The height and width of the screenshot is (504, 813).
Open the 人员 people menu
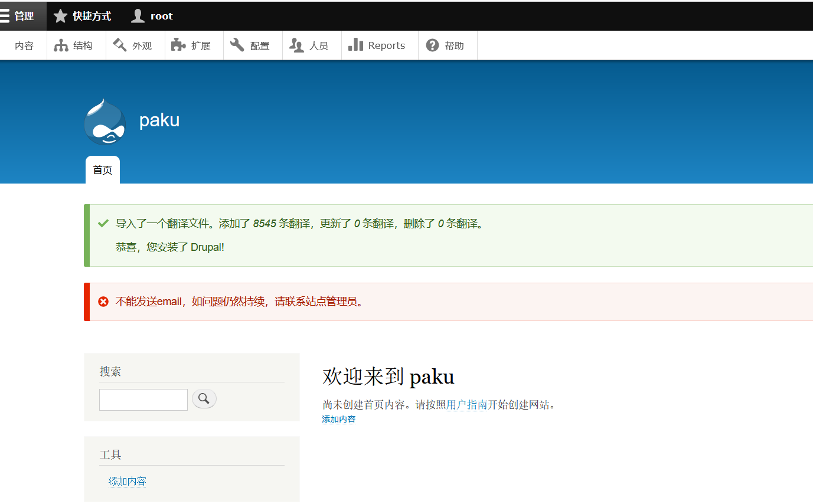pyautogui.click(x=312, y=45)
